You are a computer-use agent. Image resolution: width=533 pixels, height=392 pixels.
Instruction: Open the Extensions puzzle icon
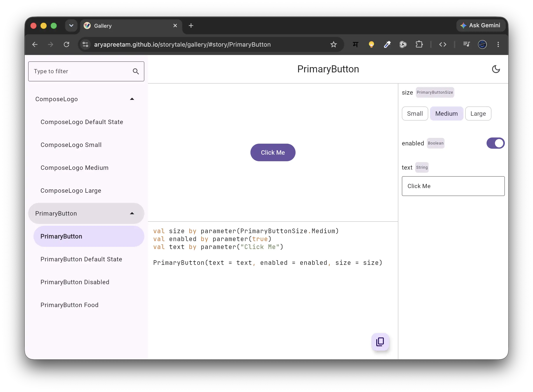419,44
